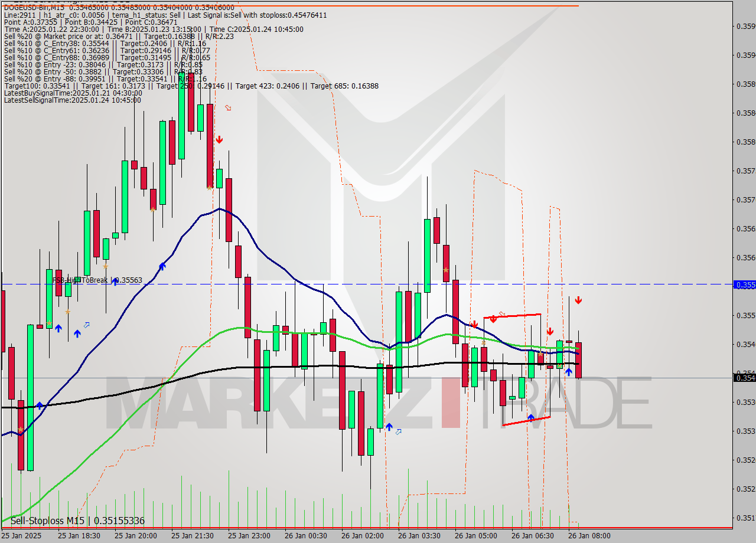Click the '26 Jan 06:30' time axis label
Image resolution: width=756 pixels, height=543 pixels.
pos(533,536)
